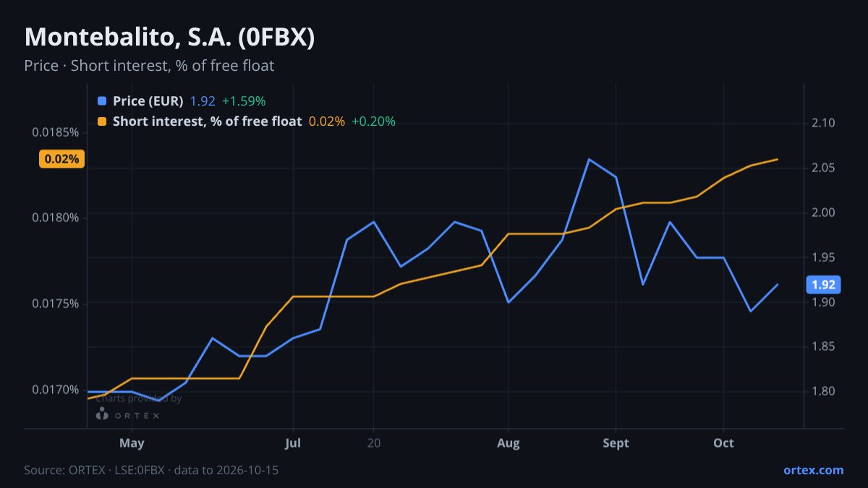Click the 1.85 right axis label

pyautogui.click(x=823, y=347)
